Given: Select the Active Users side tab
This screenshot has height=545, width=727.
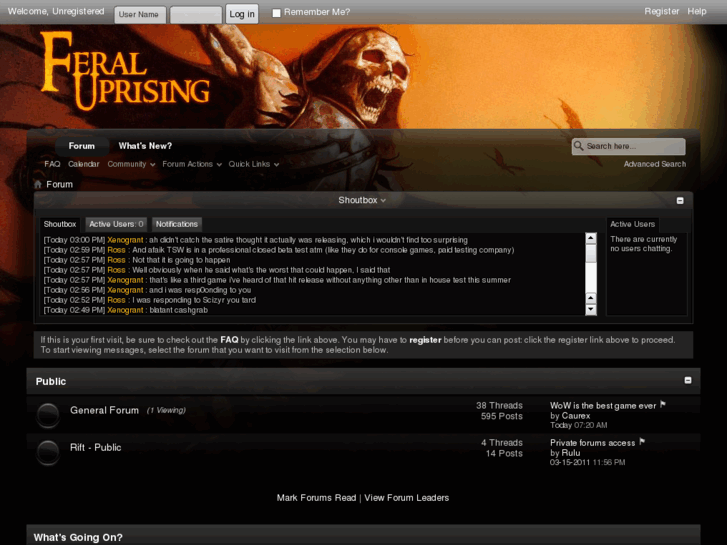Looking at the screenshot, I should (632, 224).
